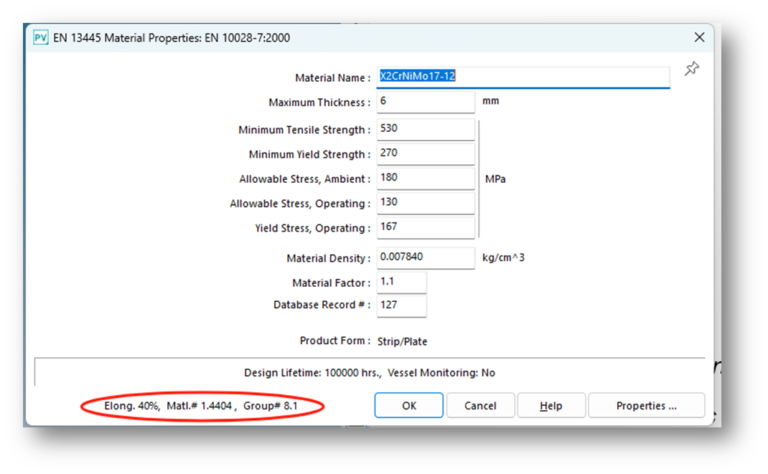Viewport: 768px width, 474px height.
Task: Click the Design Lifetime information line
Action: 369,373
